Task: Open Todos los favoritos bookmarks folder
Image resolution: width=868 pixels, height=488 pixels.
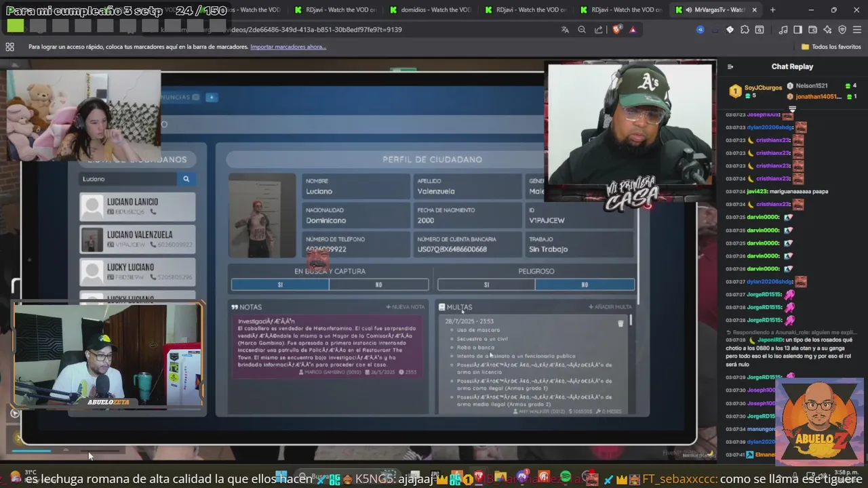Action: click(x=831, y=47)
